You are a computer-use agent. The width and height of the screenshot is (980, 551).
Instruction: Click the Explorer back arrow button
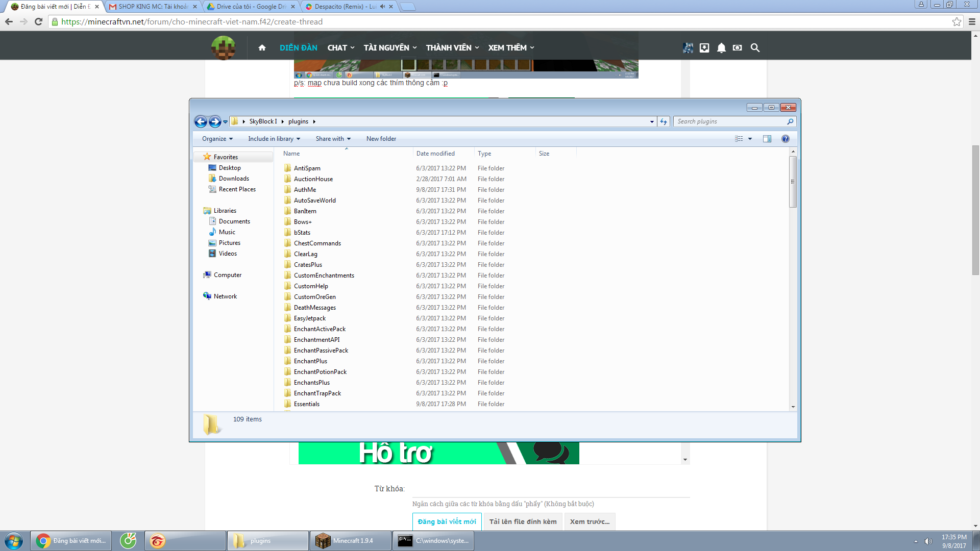tap(201, 121)
